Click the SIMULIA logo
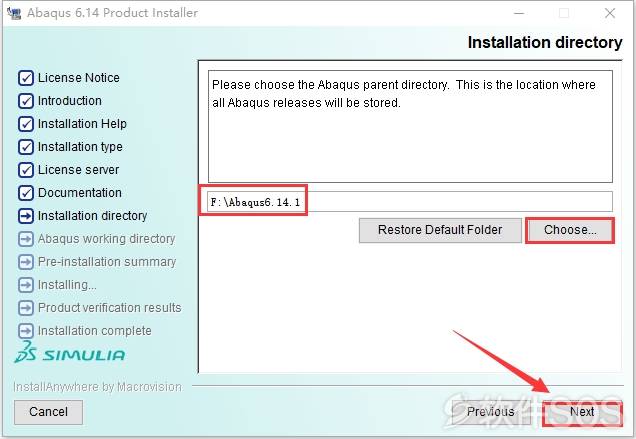 [x=69, y=352]
